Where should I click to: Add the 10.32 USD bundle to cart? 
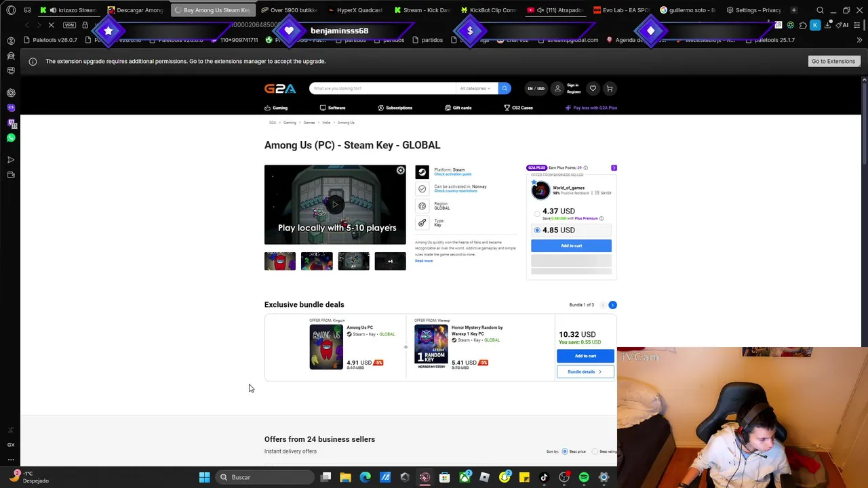pyautogui.click(x=585, y=356)
